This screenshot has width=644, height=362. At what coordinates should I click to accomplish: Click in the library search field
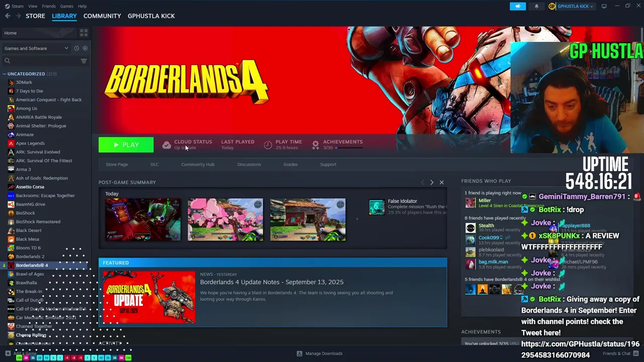click(45, 61)
